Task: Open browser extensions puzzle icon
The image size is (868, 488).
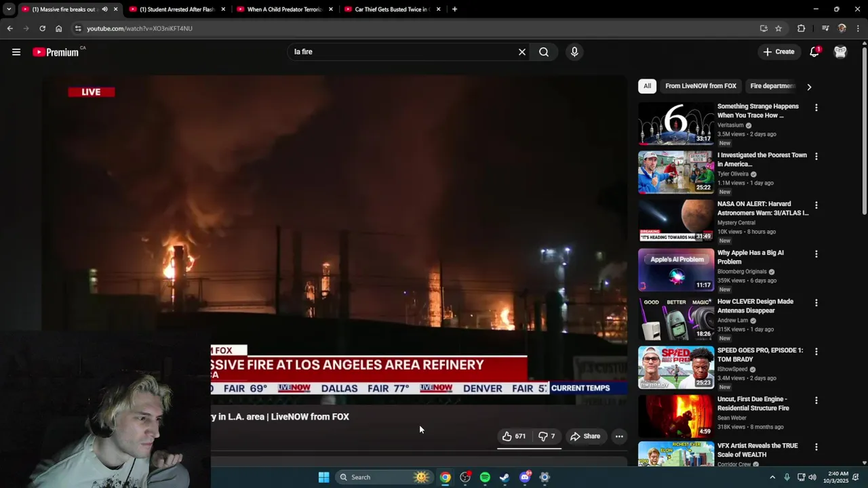Action: pyautogui.click(x=802, y=28)
